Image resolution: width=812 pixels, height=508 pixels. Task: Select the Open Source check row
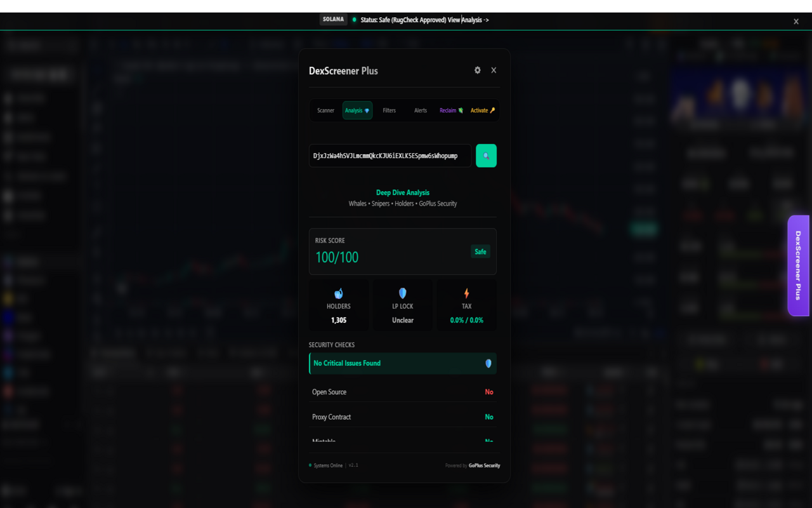pyautogui.click(x=403, y=392)
